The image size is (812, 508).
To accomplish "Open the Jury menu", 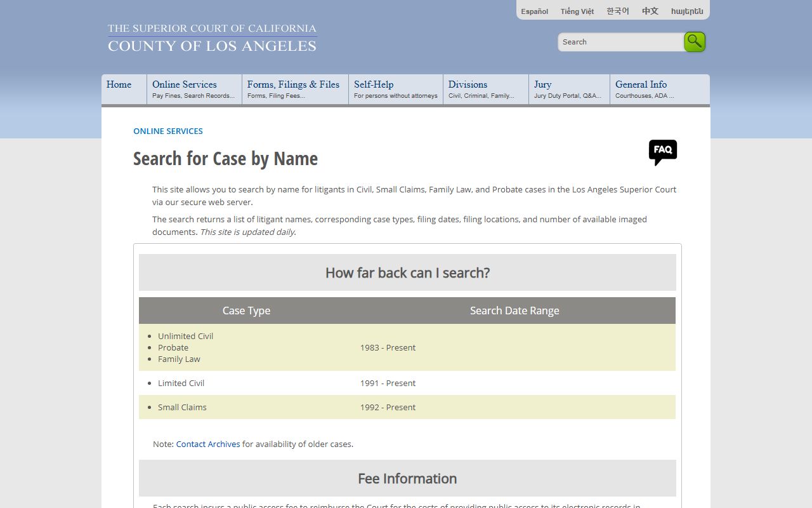I will pos(569,90).
